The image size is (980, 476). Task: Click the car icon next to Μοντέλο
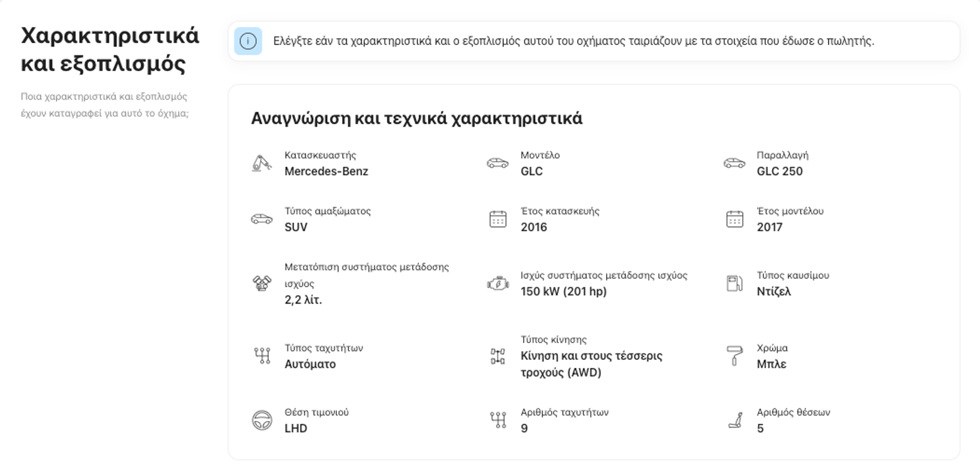(498, 163)
